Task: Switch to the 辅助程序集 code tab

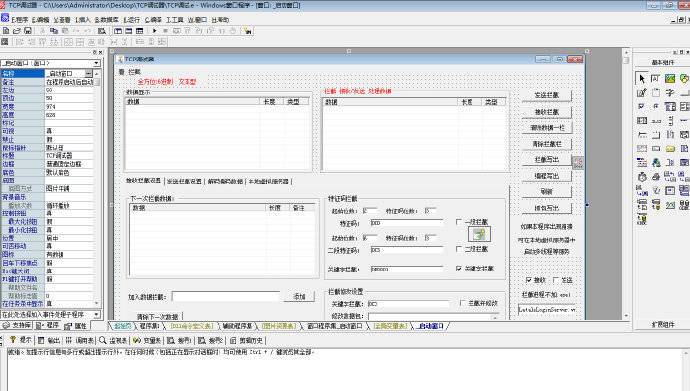Action: [x=237, y=326]
